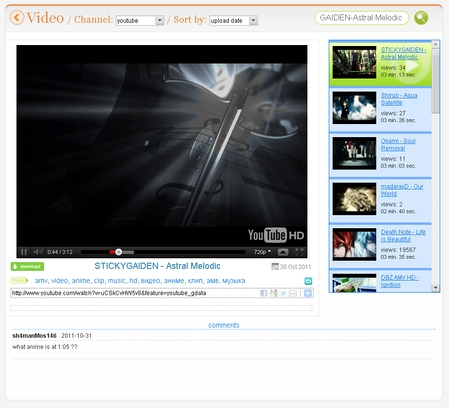Screen dimensions: 449x408
Task: Open the madaraxD - Our World link
Action: [x=402, y=190]
